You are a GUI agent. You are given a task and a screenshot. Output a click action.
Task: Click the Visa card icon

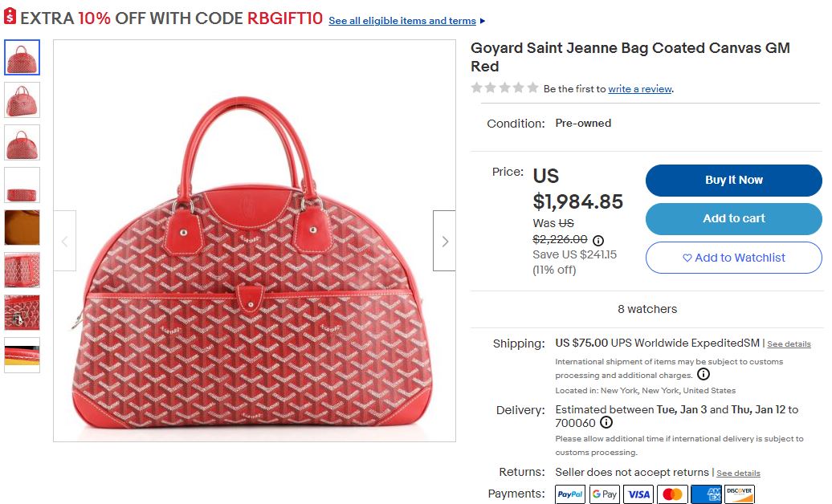coord(638,494)
